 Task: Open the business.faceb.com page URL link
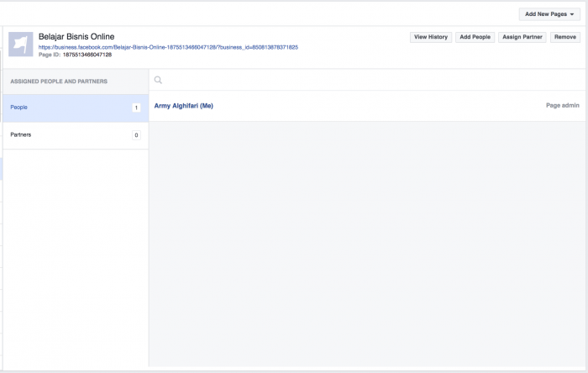tap(168, 47)
